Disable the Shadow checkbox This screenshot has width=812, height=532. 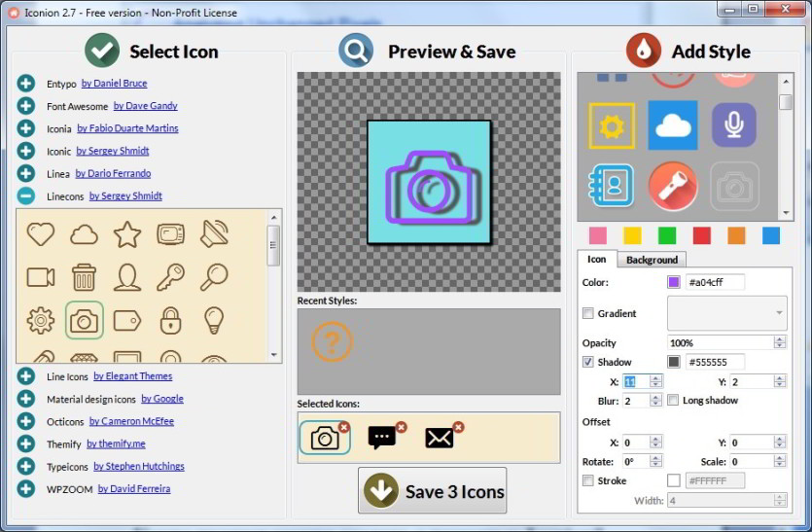(587, 362)
